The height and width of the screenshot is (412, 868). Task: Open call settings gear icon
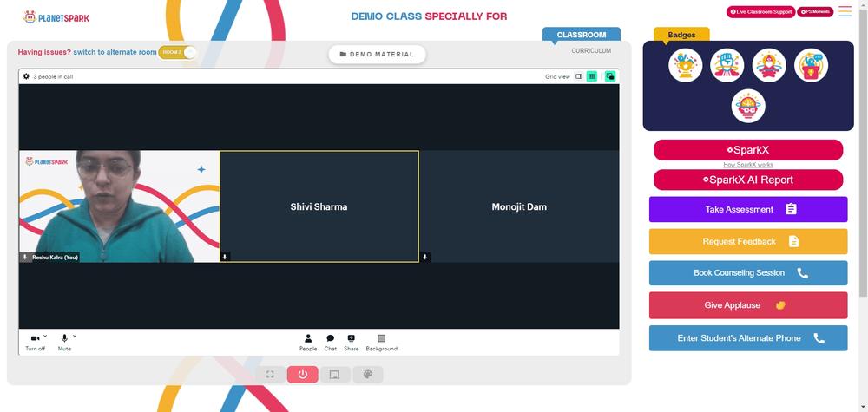tap(26, 76)
